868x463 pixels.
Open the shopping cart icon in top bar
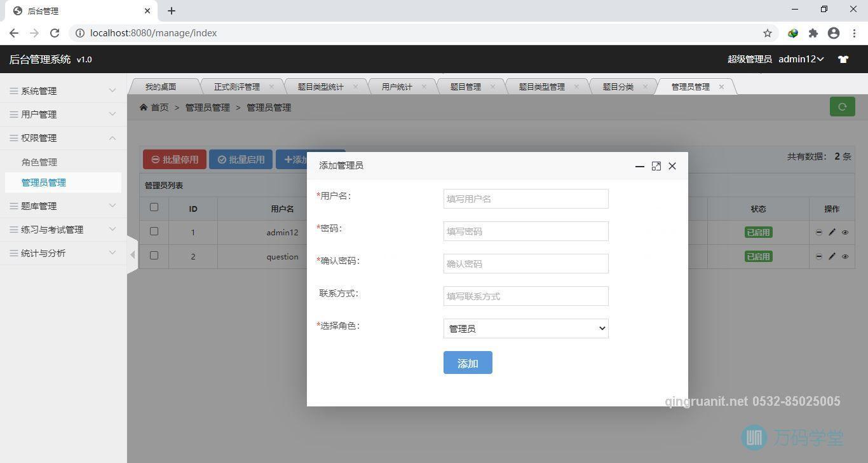843,59
